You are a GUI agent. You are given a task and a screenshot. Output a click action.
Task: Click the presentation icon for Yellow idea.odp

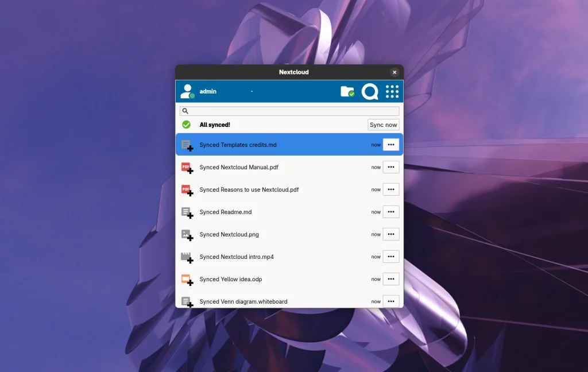coord(186,279)
